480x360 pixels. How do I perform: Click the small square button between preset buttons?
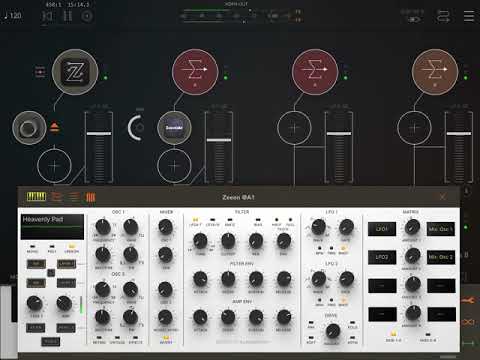point(51,273)
